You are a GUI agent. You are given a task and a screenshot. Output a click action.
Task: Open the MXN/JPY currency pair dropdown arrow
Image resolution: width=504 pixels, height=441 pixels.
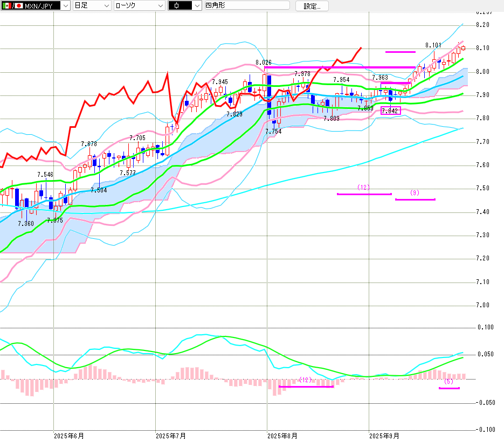[x=65, y=6]
